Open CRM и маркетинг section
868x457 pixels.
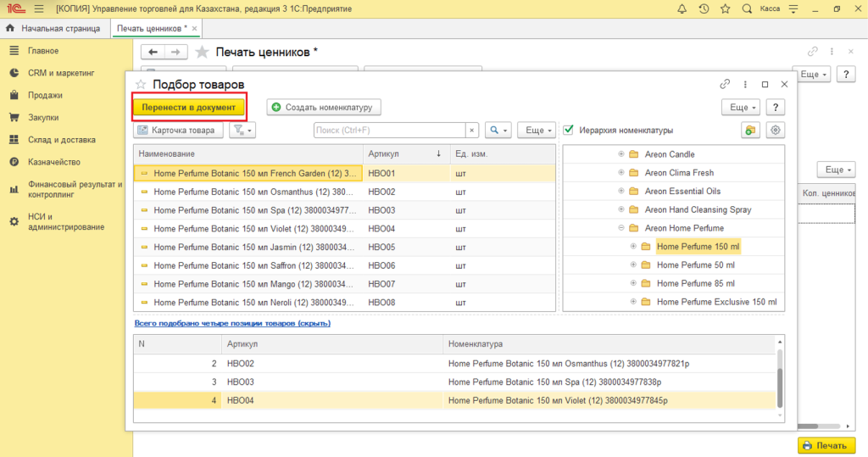tap(61, 73)
